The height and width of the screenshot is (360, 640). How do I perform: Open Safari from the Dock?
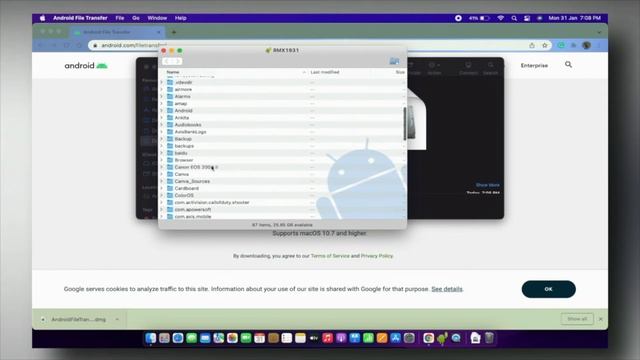[178, 338]
